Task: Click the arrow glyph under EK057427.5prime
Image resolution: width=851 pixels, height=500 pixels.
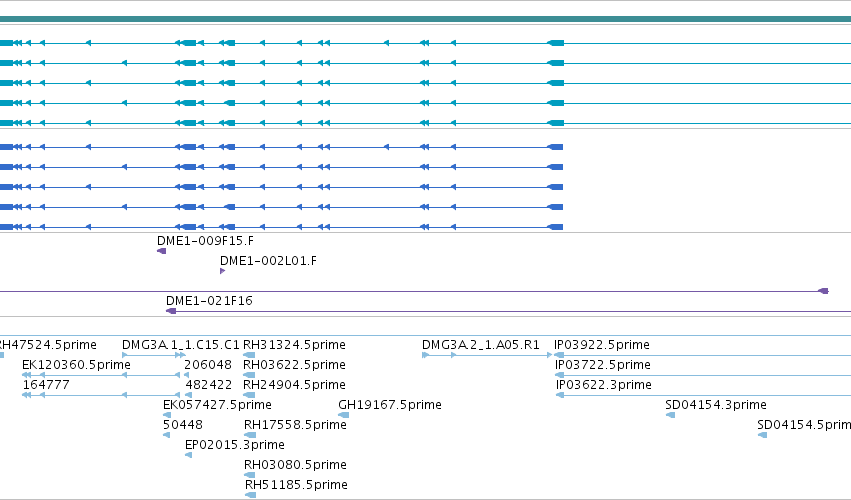Action: (167, 415)
